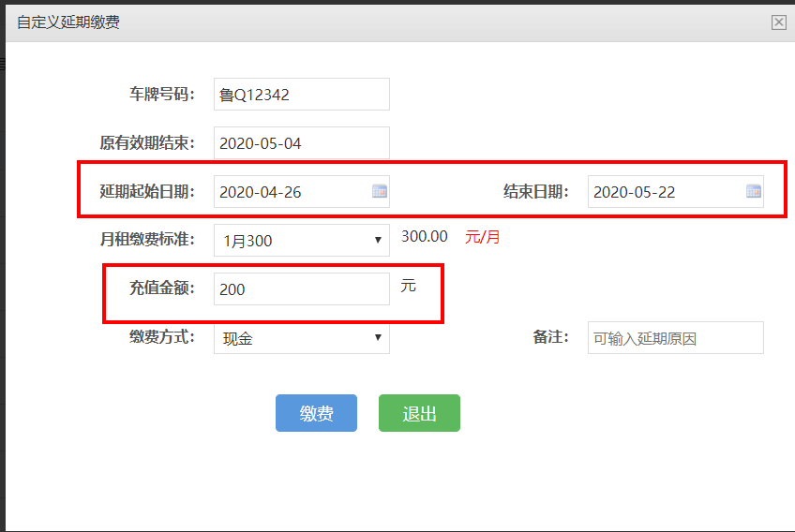Click the 月租缴费标准 label
The image size is (795, 532).
pyautogui.click(x=147, y=239)
